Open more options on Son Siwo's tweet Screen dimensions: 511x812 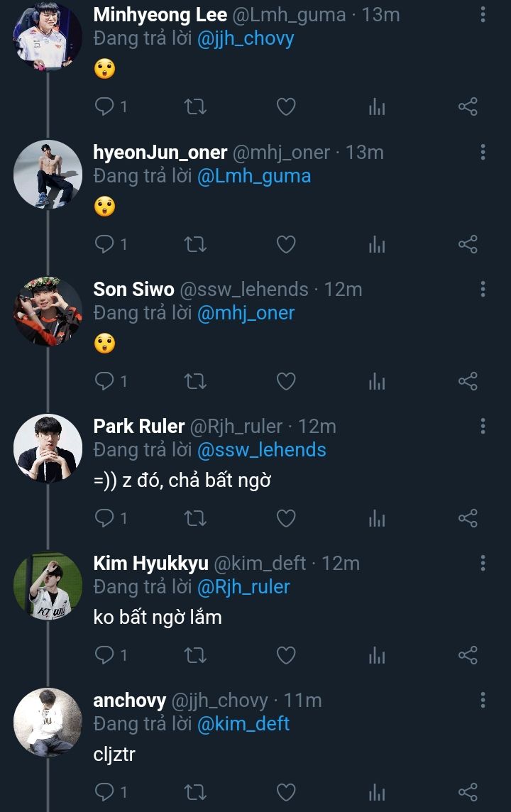coord(483,289)
